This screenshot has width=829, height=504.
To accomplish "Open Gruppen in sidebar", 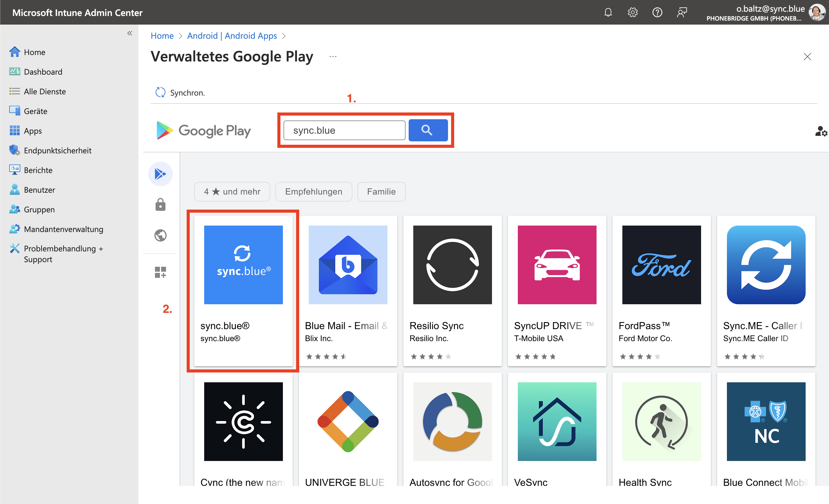I will pyautogui.click(x=32, y=210).
